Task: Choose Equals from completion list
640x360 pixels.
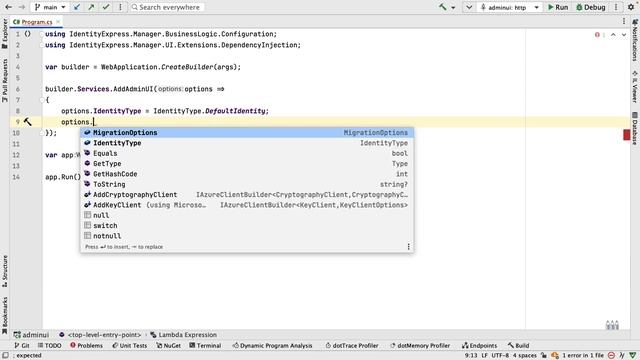Action: [x=247, y=153]
